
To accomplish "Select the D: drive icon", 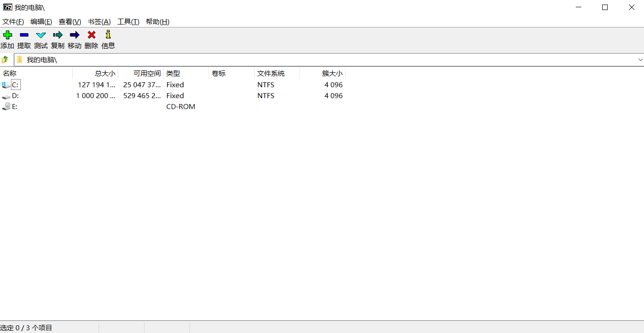I will [x=6, y=96].
